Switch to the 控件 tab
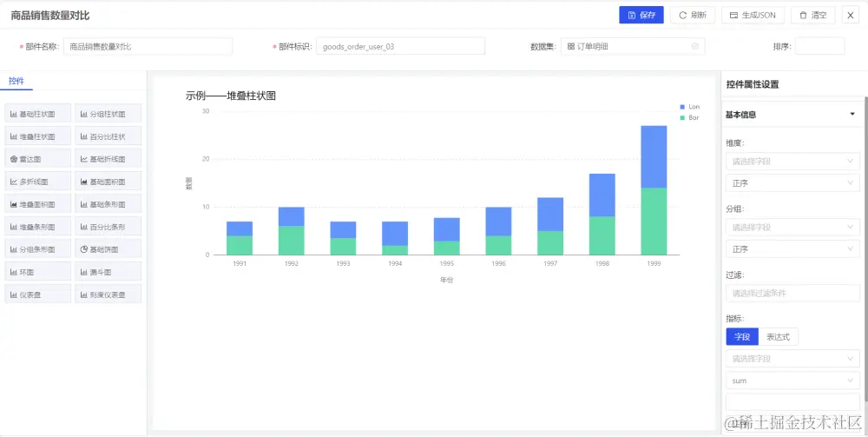Image resolution: width=868 pixels, height=437 pixels. (16, 82)
